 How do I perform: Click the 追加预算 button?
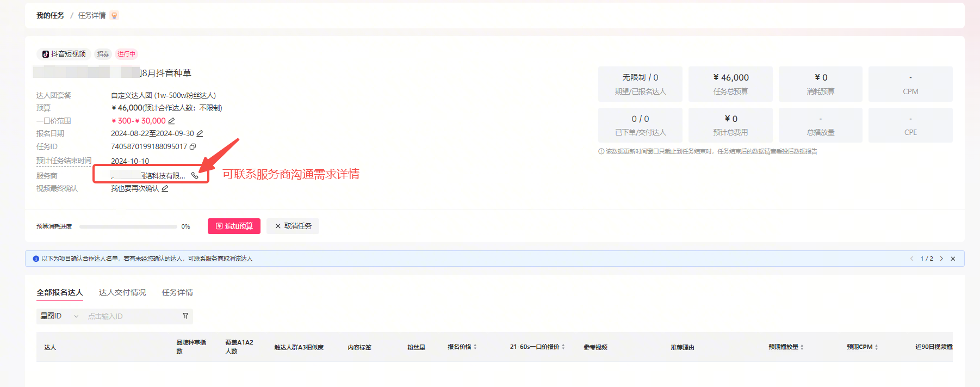[x=234, y=226]
